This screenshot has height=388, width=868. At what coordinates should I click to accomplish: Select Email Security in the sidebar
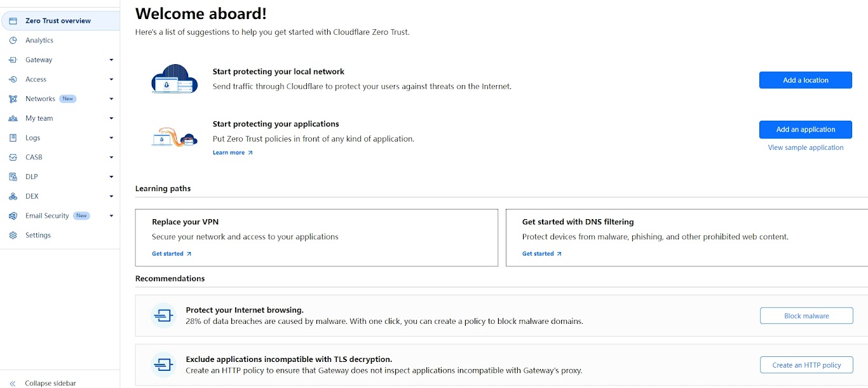(x=47, y=216)
